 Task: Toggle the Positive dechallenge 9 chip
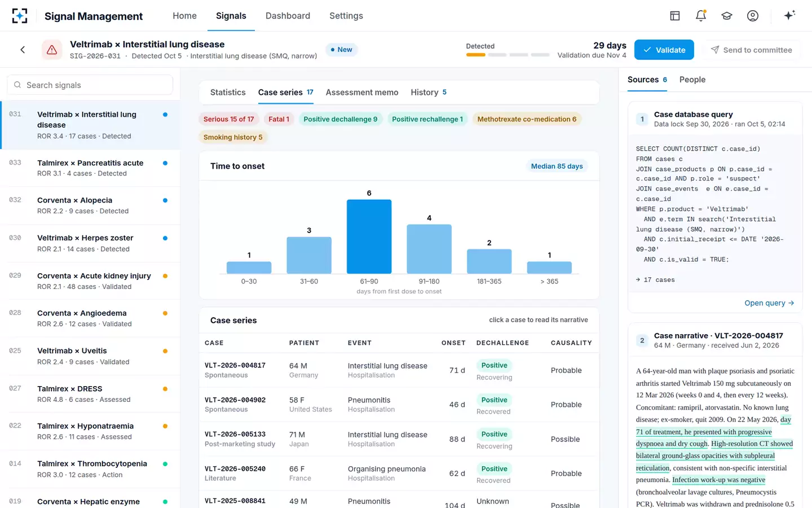(x=341, y=119)
